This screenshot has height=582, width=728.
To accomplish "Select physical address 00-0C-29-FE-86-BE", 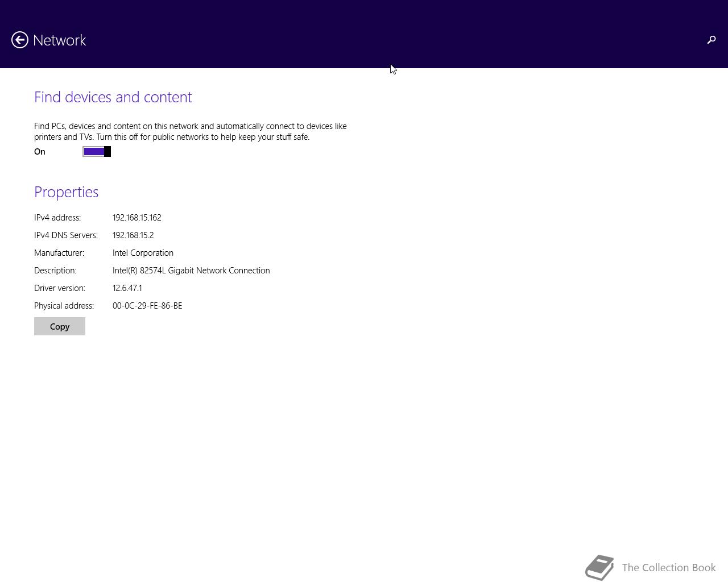I will tap(147, 306).
